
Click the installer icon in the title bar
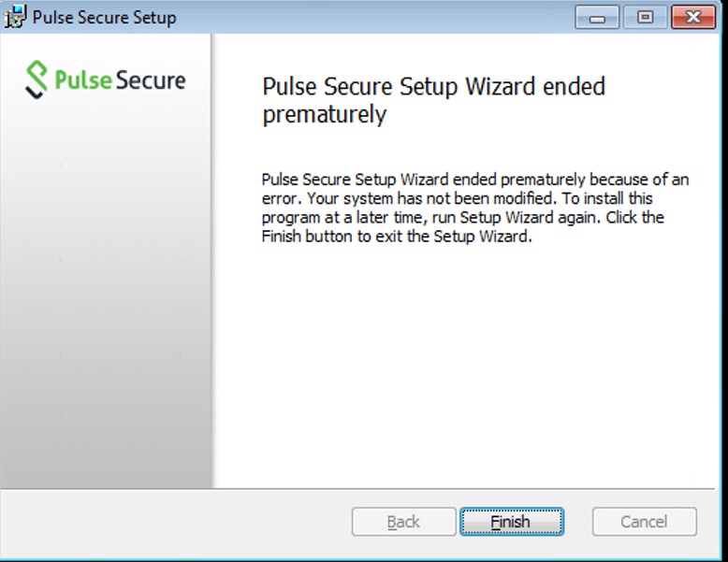[x=16, y=18]
